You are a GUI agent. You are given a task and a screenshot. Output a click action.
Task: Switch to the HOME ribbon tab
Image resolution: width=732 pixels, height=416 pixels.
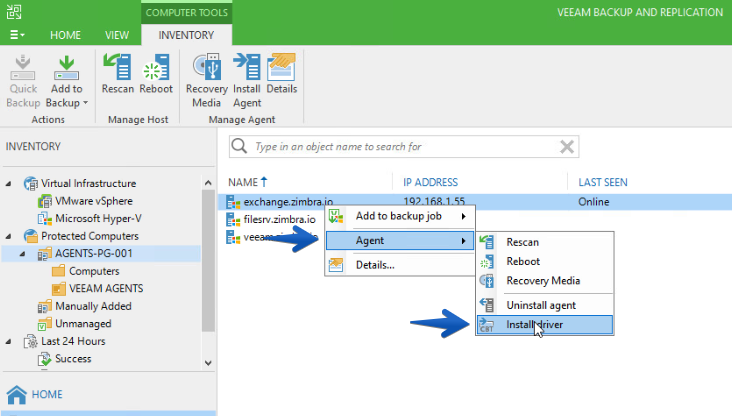[x=65, y=35]
